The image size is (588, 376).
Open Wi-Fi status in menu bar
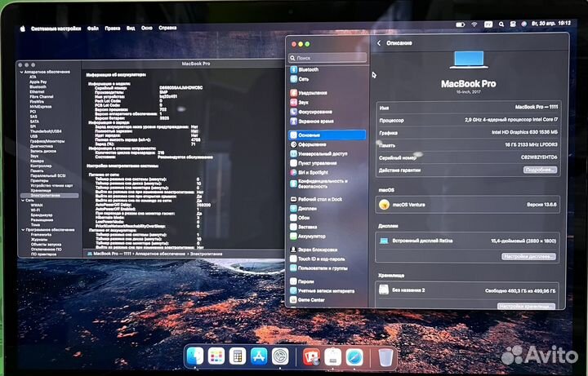click(x=474, y=24)
